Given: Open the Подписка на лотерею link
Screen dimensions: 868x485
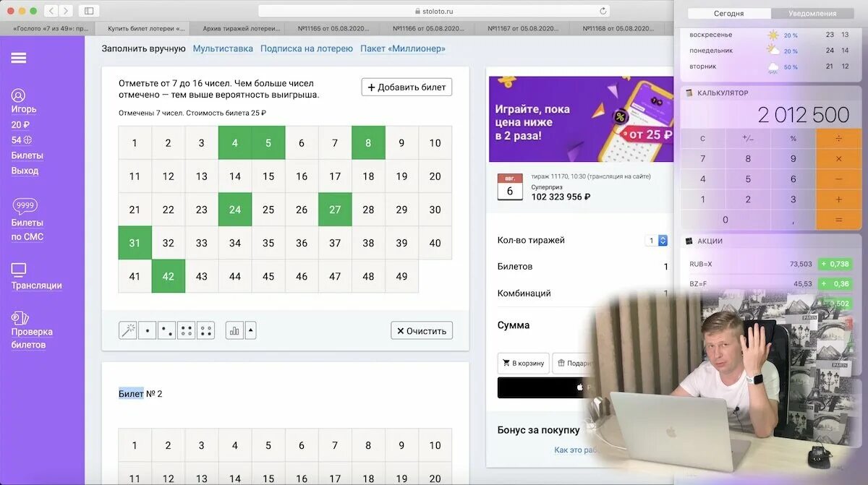Looking at the screenshot, I should (x=307, y=48).
